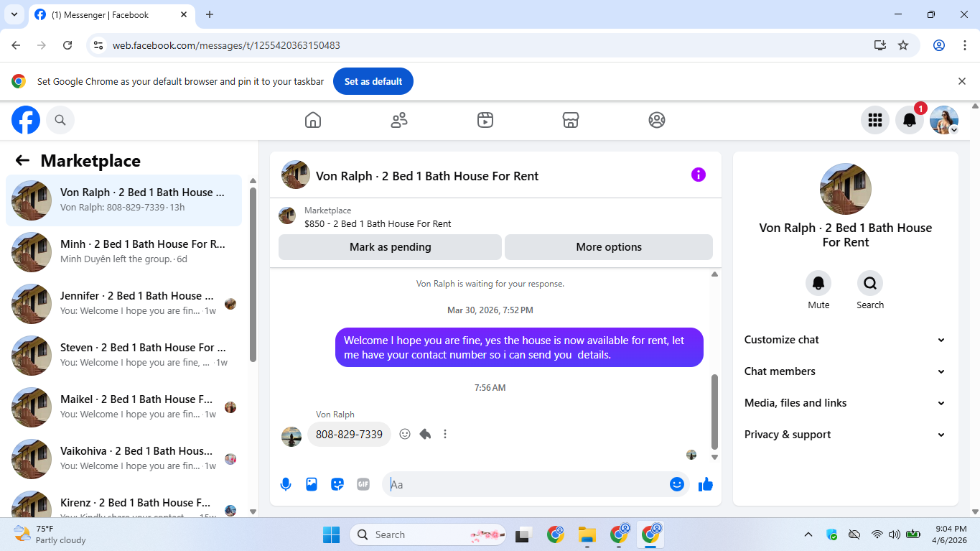Expand the Privacy & support section

(x=845, y=435)
